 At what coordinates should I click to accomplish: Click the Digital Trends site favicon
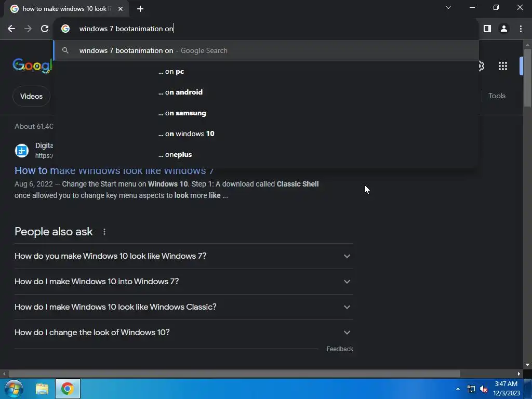coord(22,150)
